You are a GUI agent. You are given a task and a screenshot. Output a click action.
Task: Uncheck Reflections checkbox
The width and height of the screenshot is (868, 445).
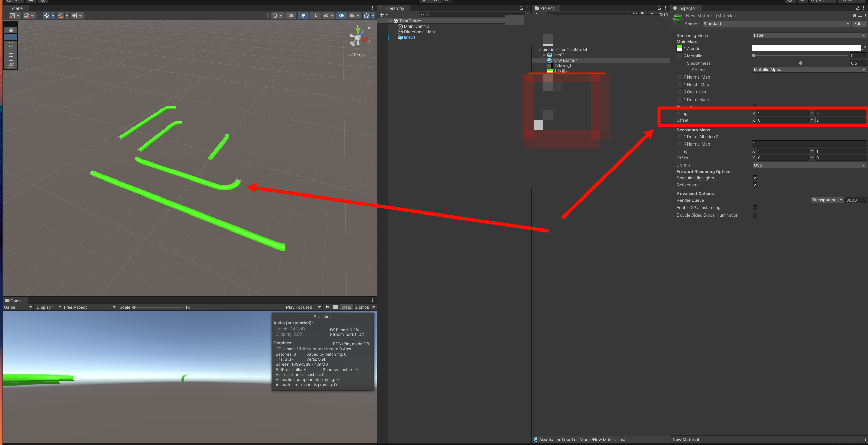pyautogui.click(x=755, y=185)
